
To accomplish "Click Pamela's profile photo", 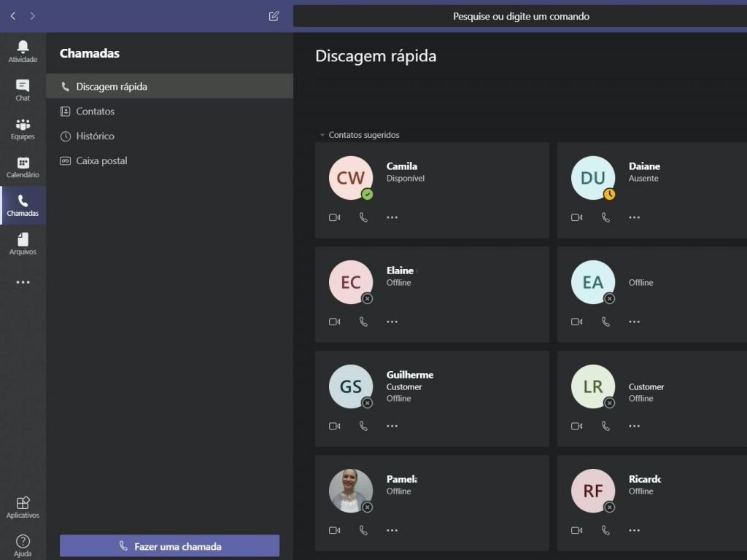I will pyautogui.click(x=351, y=491).
